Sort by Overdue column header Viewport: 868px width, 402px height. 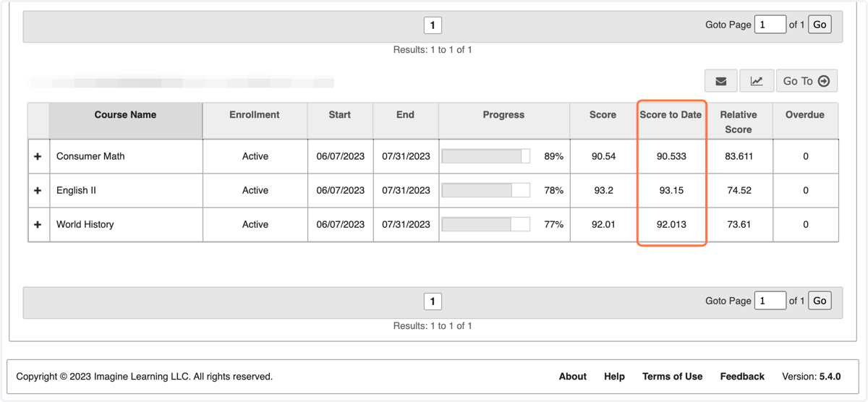click(x=805, y=120)
